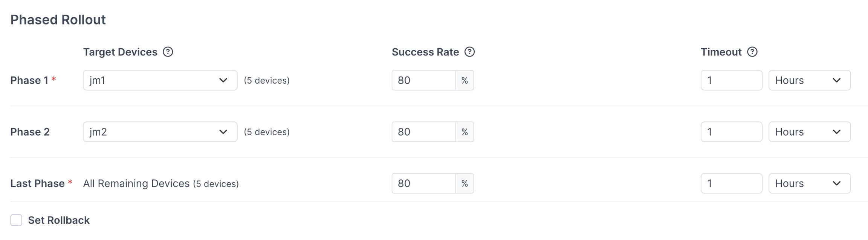Click the Phase 1 success rate field

click(x=423, y=80)
